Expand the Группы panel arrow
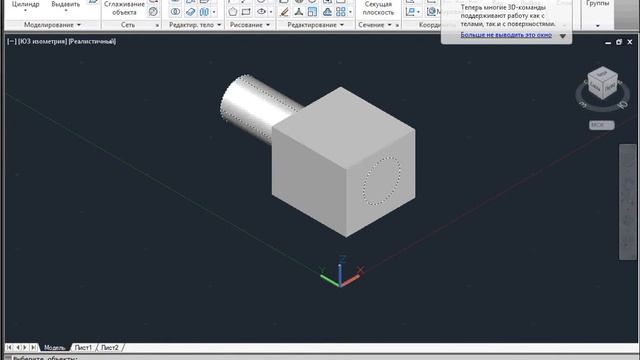640x360 pixels. tap(598, 26)
